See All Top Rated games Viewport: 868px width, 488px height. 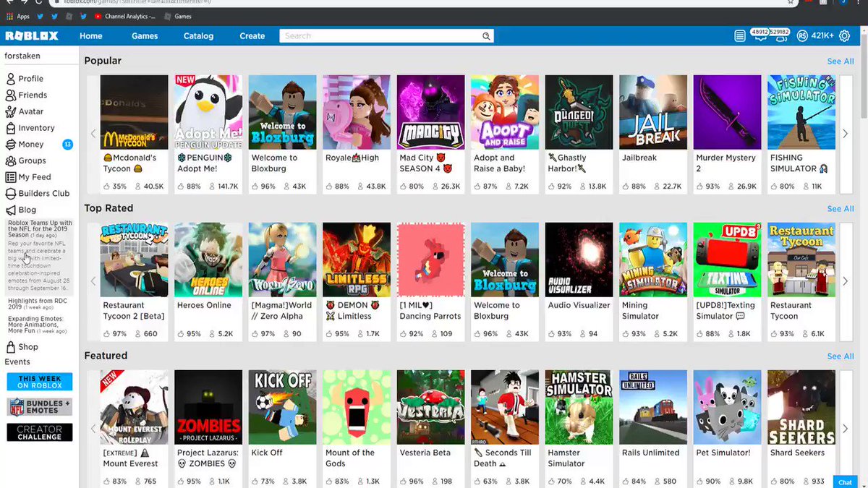(841, 209)
